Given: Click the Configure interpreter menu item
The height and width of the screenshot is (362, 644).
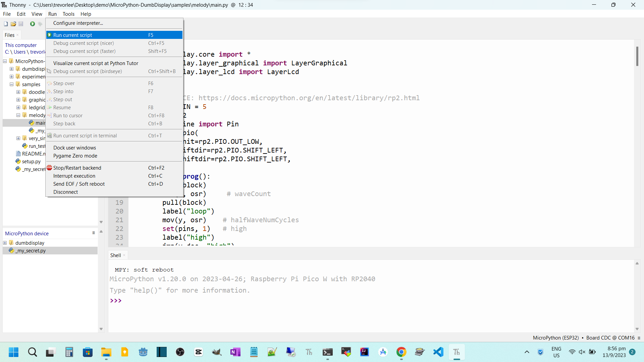Looking at the screenshot, I should pyautogui.click(x=78, y=23).
